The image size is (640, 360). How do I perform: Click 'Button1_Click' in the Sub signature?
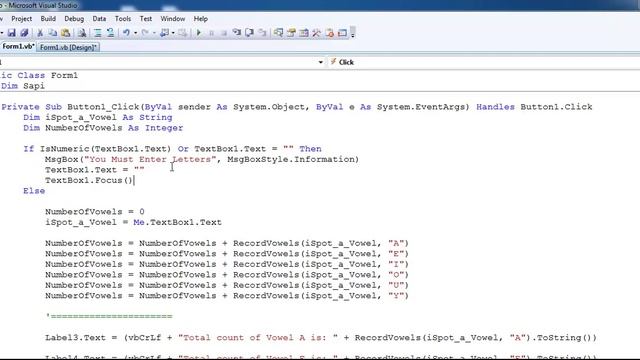click(103, 107)
